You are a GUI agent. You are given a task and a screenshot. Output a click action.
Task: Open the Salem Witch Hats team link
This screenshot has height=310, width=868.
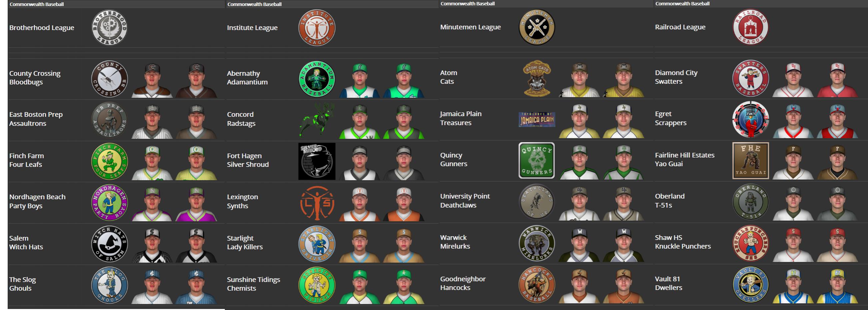(x=26, y=243)
